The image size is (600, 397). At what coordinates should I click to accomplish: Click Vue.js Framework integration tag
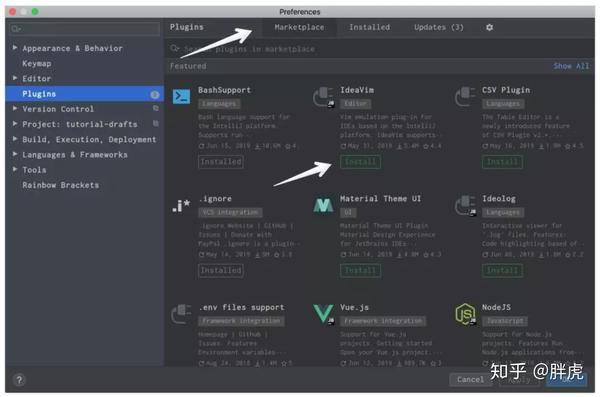pyautogui.click(x=383, y=321)
